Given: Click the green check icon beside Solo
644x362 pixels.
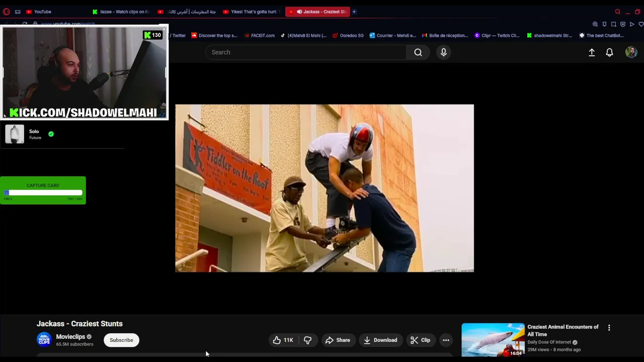Looking at the screenshot, I should tap(51, 134).
